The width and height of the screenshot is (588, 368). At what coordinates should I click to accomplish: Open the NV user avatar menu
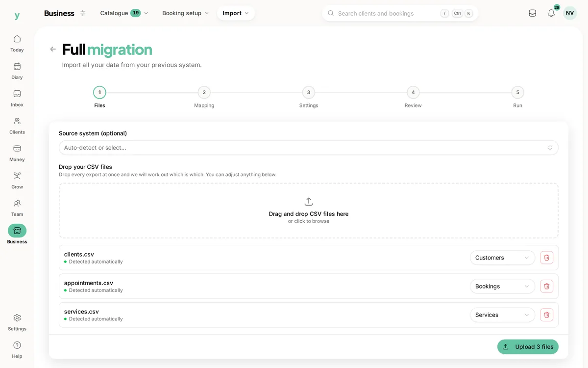(570, 13)
